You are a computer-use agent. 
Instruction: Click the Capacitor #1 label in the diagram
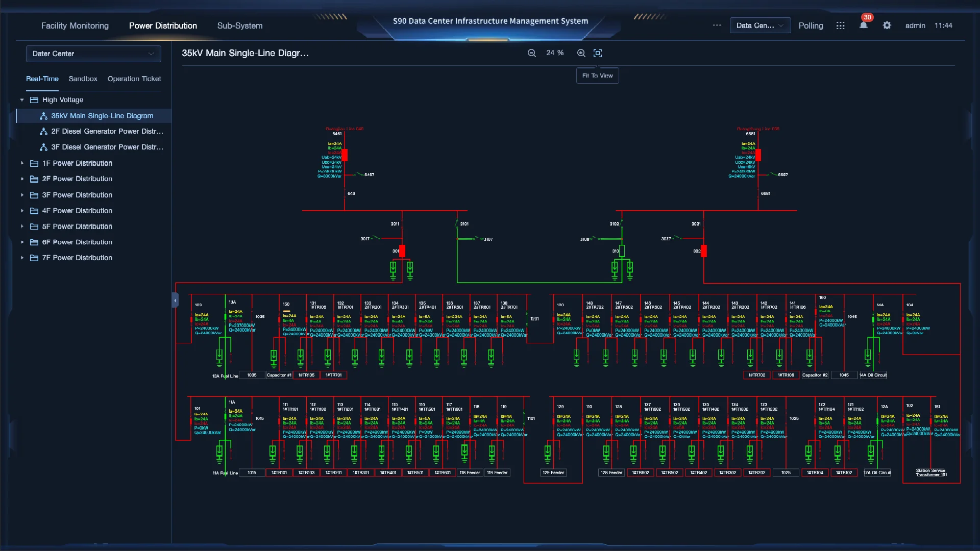coord(279,375)
